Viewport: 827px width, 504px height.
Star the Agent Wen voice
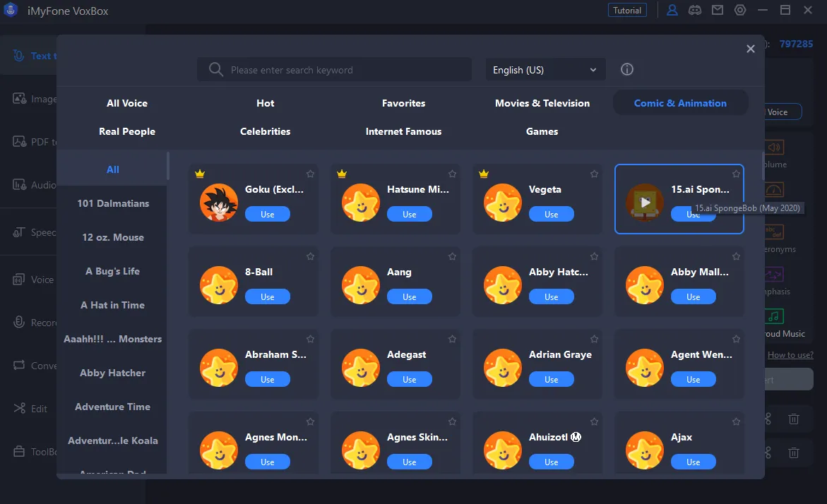737,339
